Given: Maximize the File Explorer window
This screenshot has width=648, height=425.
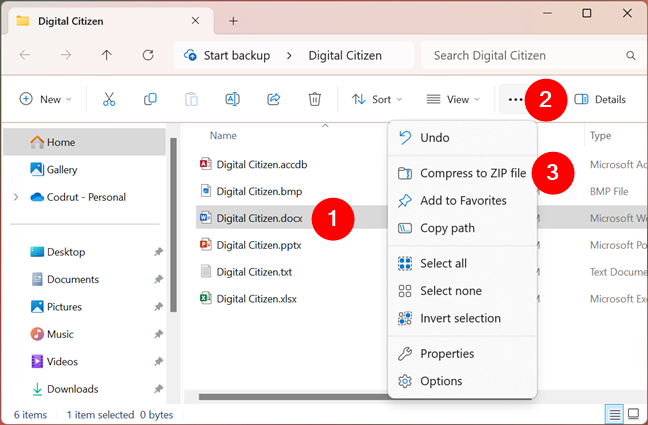Looking at the screenshot, I should pos(586,14).
